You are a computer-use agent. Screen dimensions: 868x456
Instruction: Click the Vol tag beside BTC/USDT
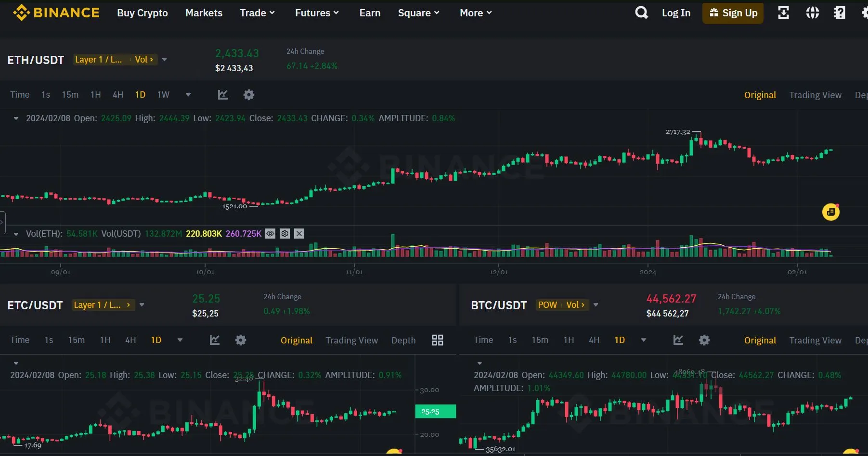576,305
